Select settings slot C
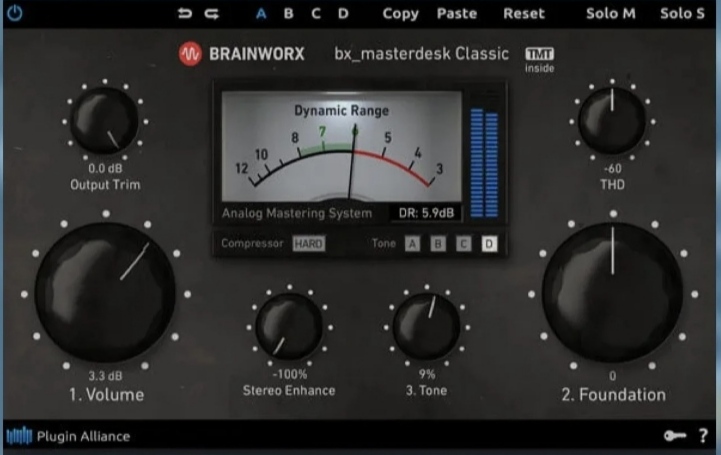The height and width of the screenshot is (455, 721). tap(315, 14)
